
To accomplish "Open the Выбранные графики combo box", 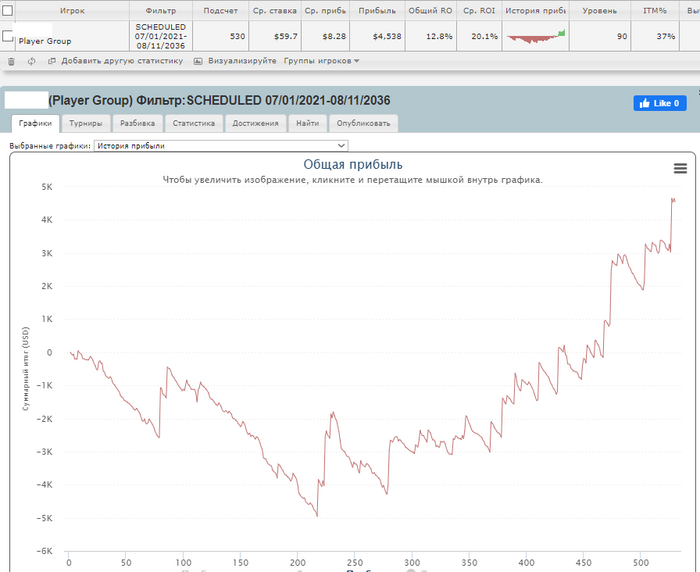I will [x=221, y=146].
